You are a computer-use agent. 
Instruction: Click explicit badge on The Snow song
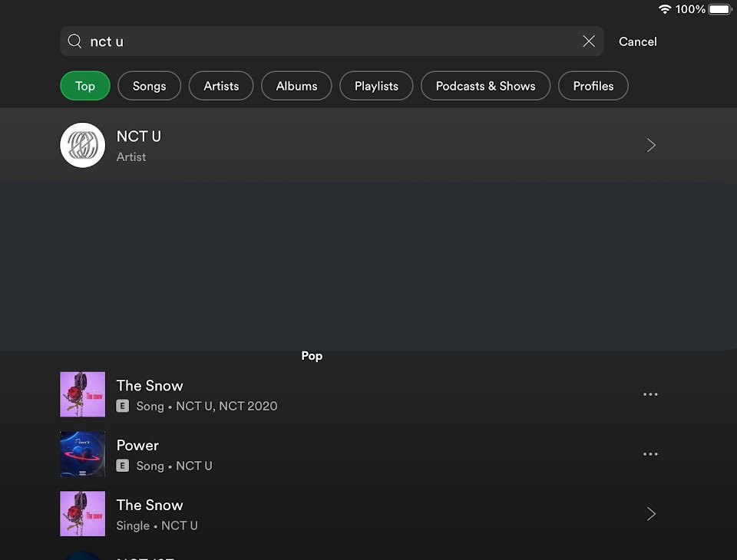coord(123,406)
